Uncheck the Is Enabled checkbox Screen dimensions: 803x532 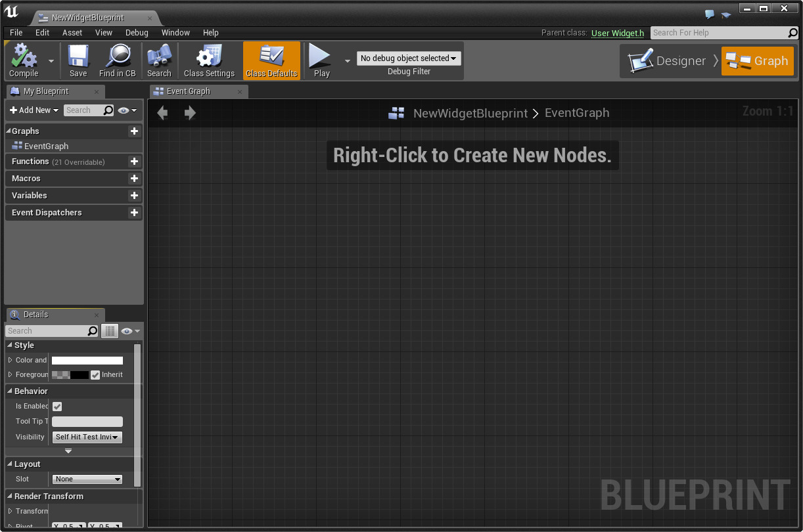pyautogui.click(x=57, y=407)
